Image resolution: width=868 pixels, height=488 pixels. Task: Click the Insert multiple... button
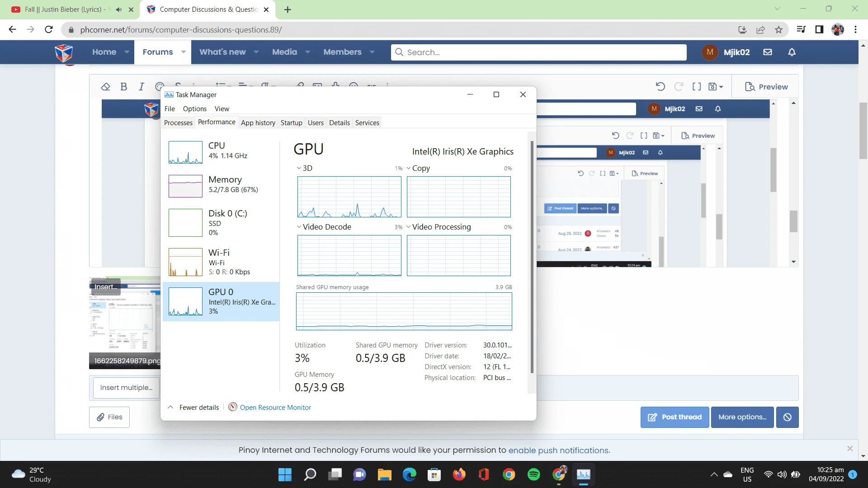point(126,388)
